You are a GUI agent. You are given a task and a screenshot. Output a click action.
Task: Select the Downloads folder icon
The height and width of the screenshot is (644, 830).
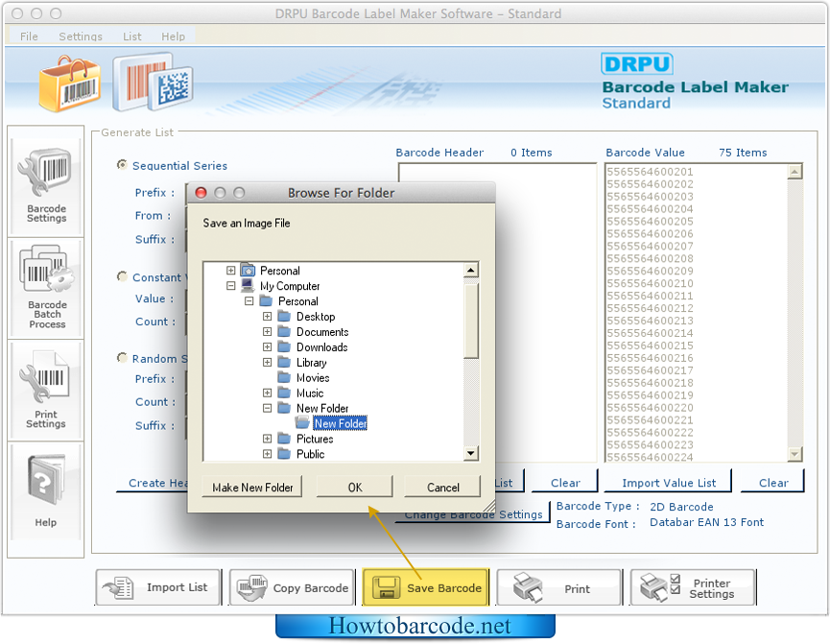click(284, 346)
